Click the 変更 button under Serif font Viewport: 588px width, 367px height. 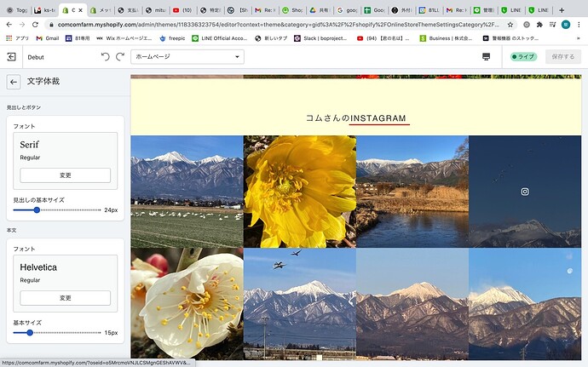pos(66,175)
